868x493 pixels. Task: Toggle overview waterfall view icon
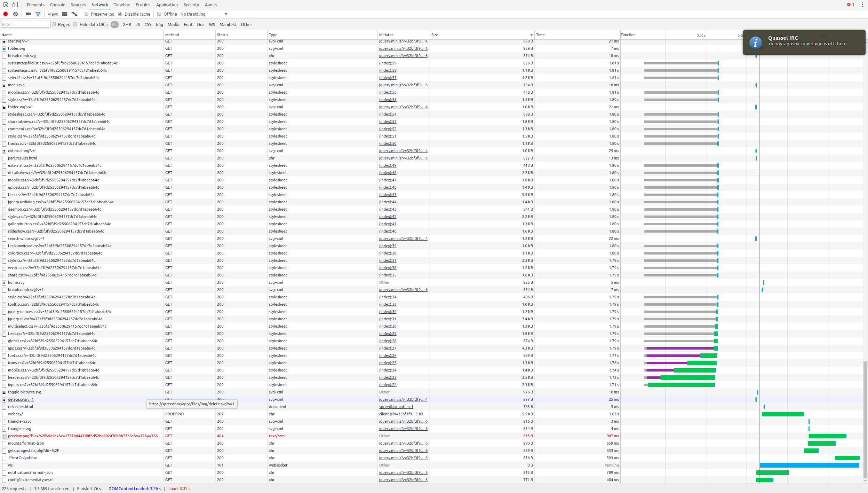click(x=74, y=14)
